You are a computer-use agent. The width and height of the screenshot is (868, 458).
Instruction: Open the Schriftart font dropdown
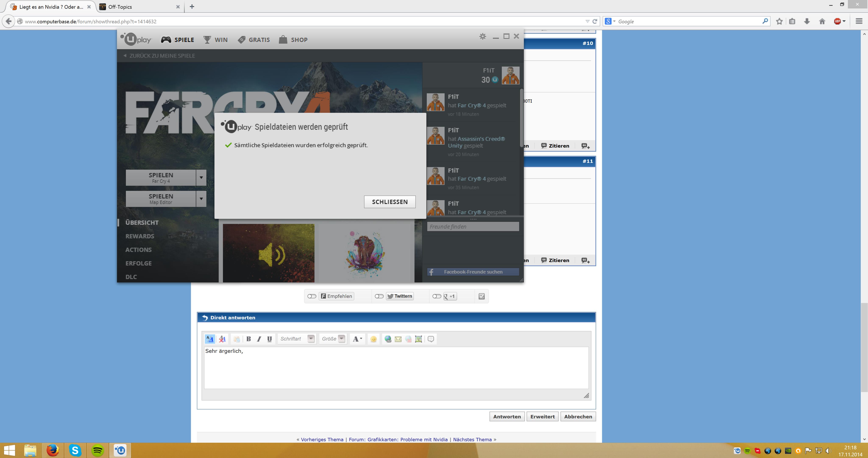[x=311, y=339]
